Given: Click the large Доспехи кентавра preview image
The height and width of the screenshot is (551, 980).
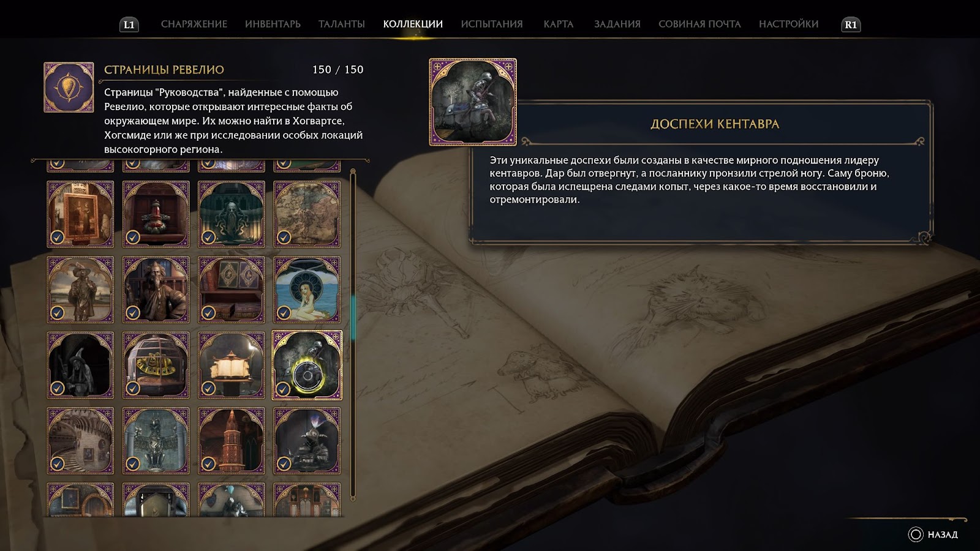Looking at the screenshot, I should (473, 102).
